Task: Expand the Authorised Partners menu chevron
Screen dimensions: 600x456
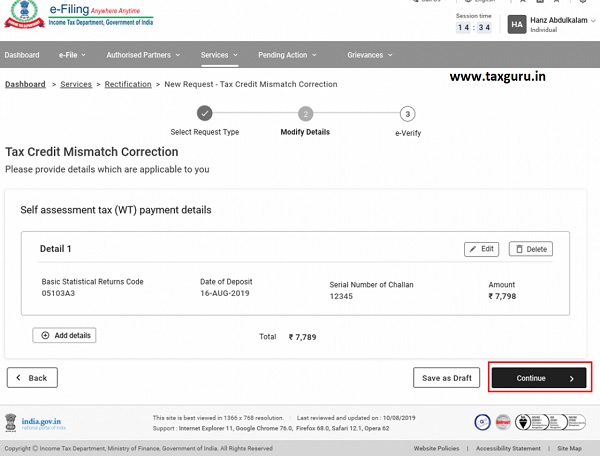Action: [178, 55]
